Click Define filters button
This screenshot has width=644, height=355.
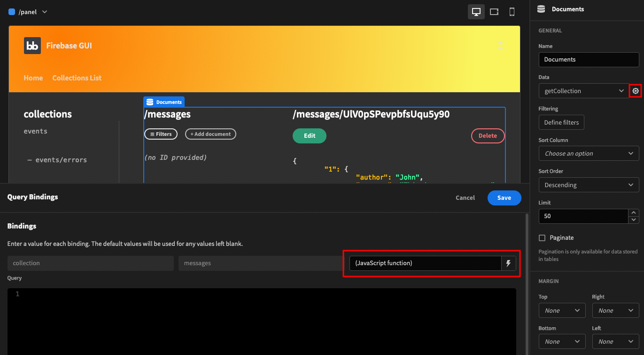[561, 122]
